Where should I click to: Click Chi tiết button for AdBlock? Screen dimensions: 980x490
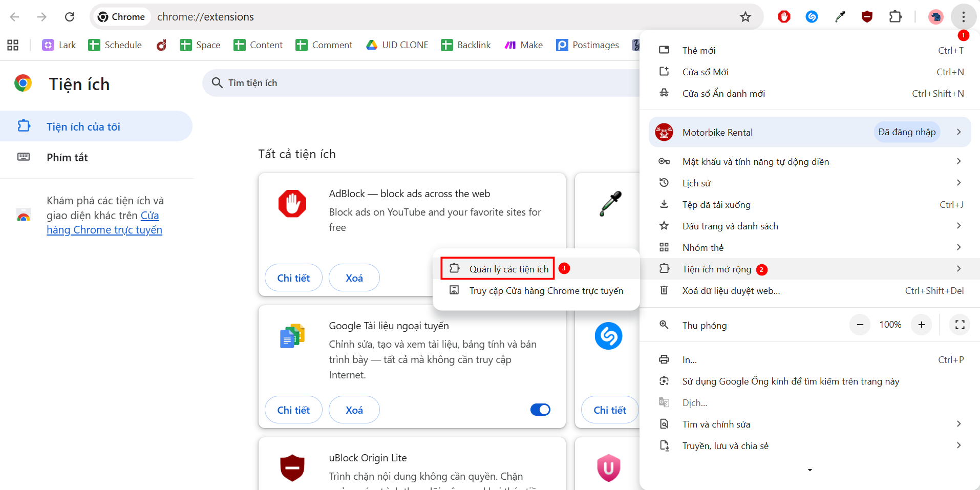293,278
